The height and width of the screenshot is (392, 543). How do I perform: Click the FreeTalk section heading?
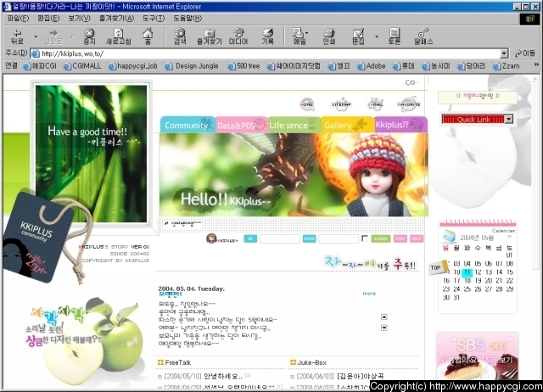pyautogui.click(x=178, y=362)
